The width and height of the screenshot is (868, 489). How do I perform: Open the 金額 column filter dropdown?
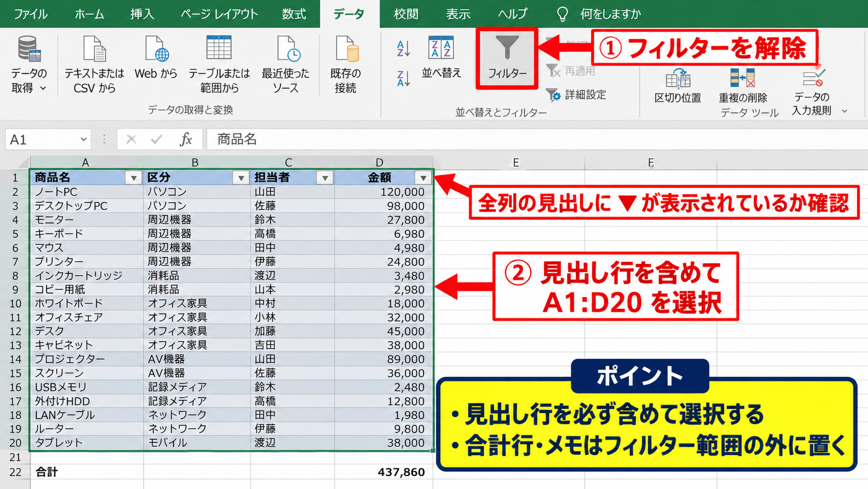[424, 178]
